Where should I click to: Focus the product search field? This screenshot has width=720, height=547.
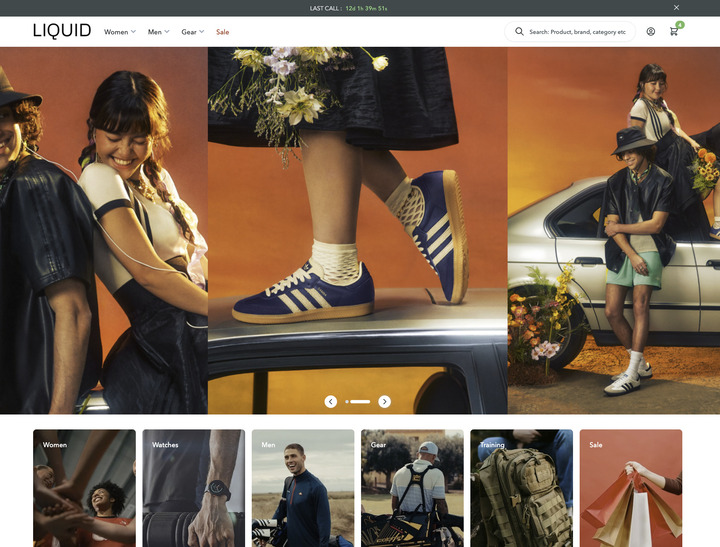click(570, 31)
